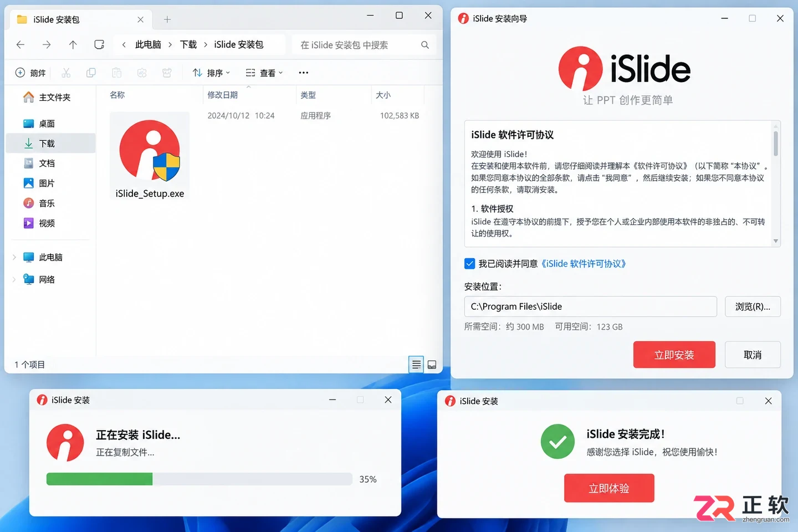Go up one folder level in Explorer
The width and height of the screenshot is (798, 532).
tap(73, 45)
